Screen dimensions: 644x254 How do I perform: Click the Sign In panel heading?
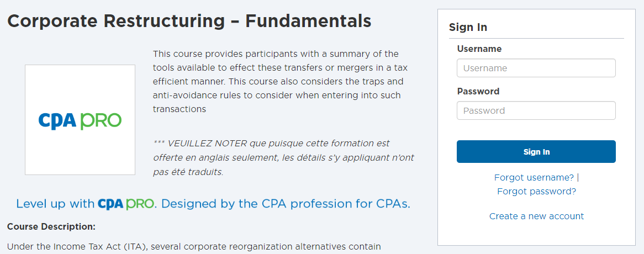[468, 28]
